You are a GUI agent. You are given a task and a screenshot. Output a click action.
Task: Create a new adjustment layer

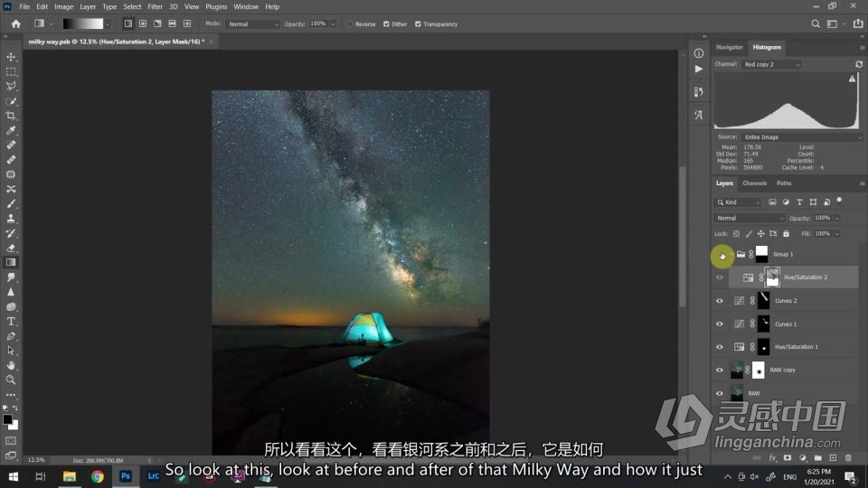pos(803,458)
